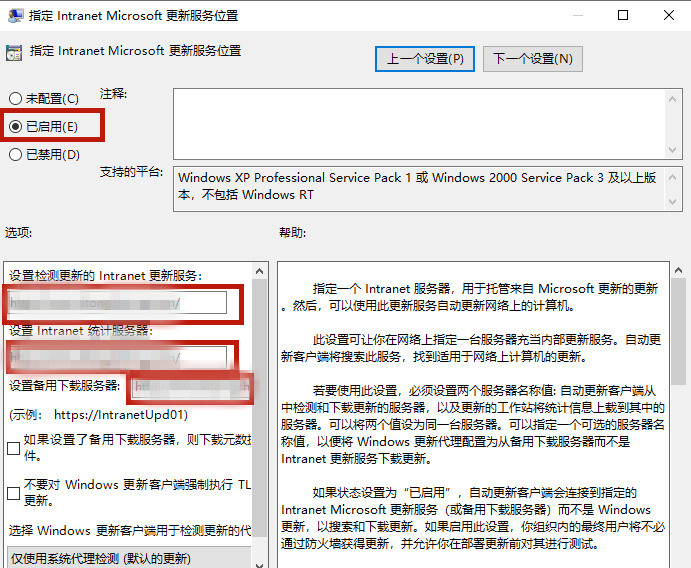The width and height of the screenshot is (691, 568).
Task: Click the label 设置 Intranet 统计服务器
Action: pos(81,330)
